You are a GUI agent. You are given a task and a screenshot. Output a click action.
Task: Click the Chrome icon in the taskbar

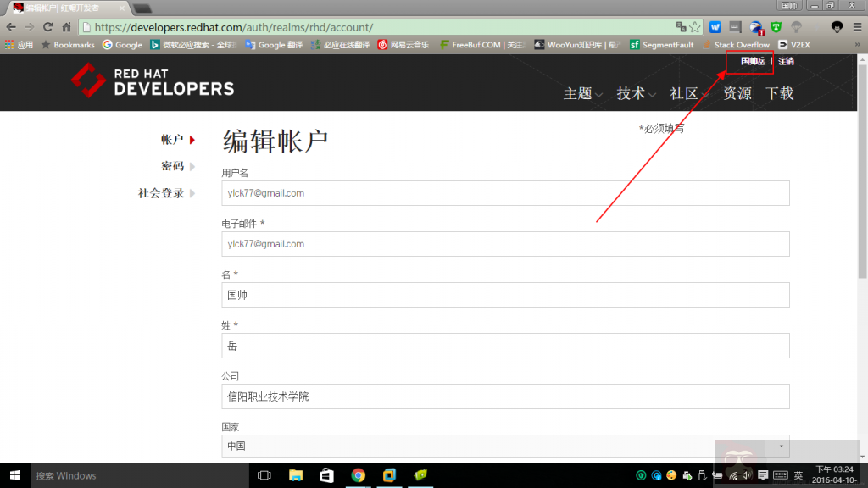click(x=358, y=476)
